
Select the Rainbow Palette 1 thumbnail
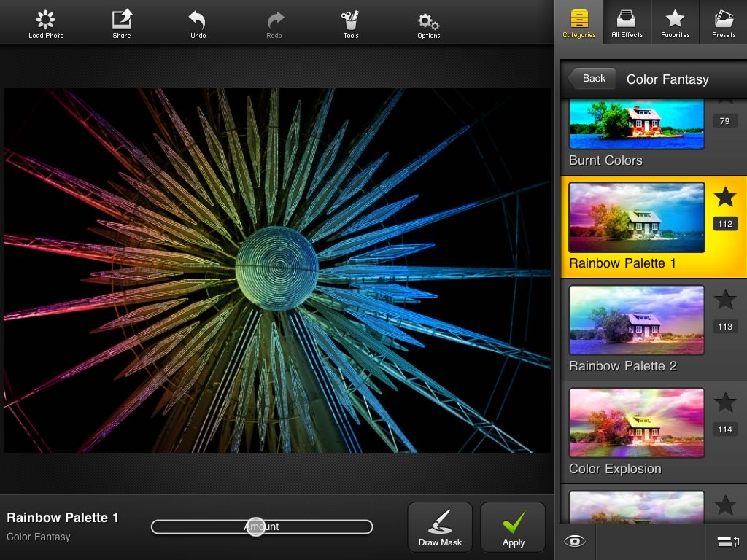pos(636,217)
